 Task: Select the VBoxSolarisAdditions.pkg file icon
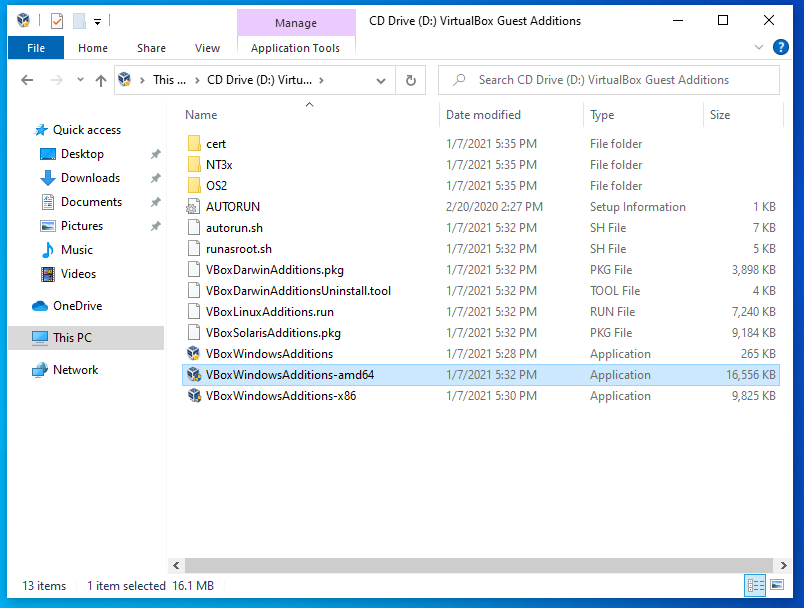[194, 333]
